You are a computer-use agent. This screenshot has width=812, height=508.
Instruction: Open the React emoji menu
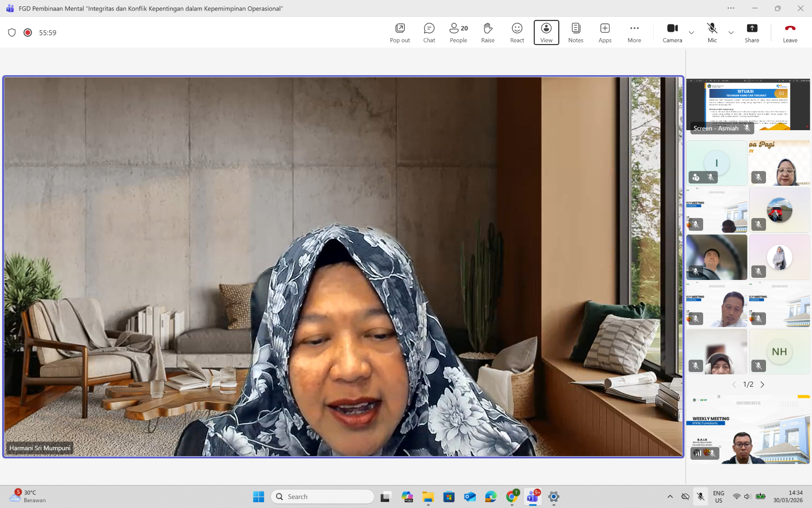click(516, 33)
